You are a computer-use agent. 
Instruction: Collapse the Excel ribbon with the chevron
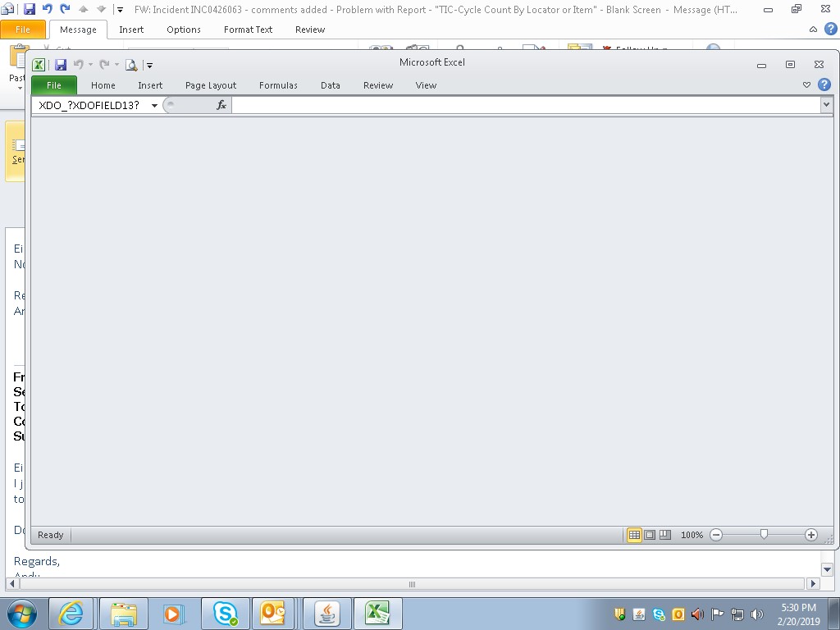click(x=806, y=84)
